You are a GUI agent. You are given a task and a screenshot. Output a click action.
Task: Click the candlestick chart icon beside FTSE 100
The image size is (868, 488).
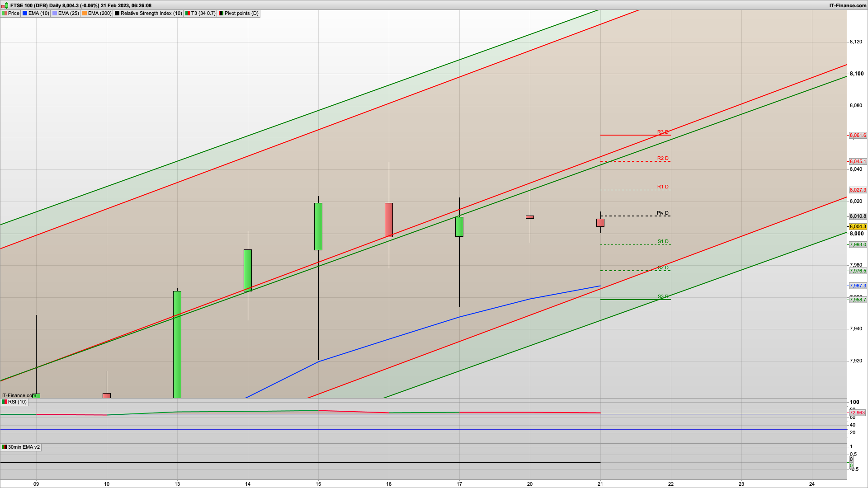[5, 5]
